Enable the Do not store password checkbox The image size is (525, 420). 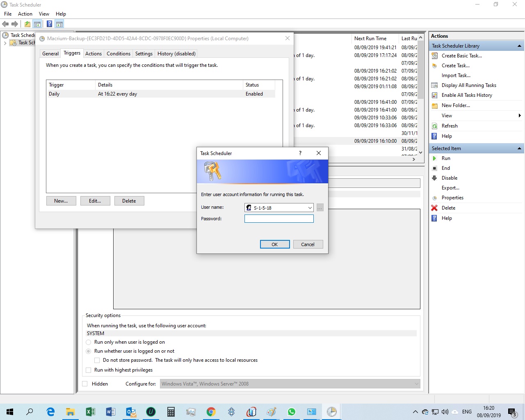tap(97, 360)
